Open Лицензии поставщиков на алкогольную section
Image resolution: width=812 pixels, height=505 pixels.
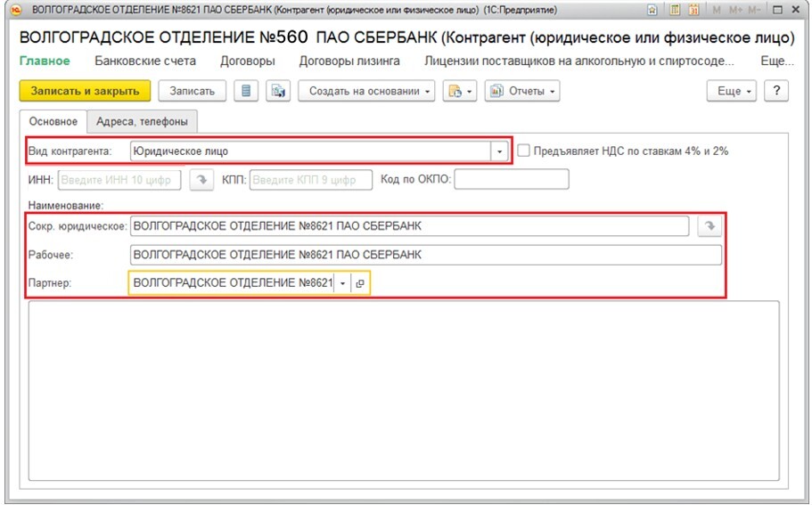[x=579, y=61]
